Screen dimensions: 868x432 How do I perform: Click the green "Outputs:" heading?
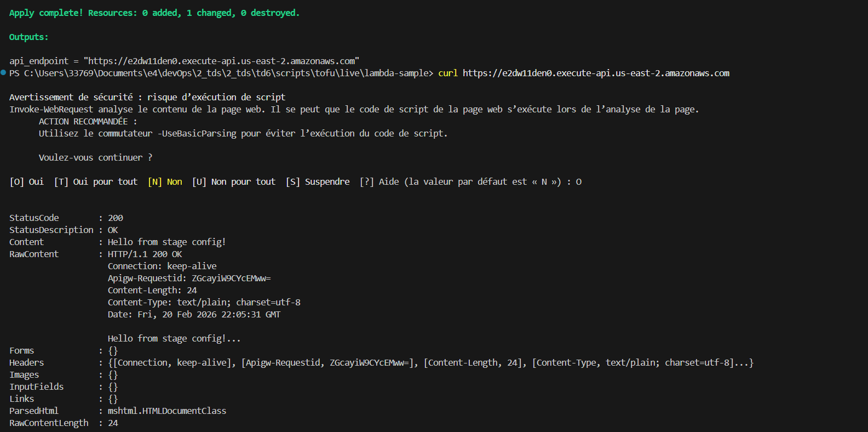pos(28,37)
